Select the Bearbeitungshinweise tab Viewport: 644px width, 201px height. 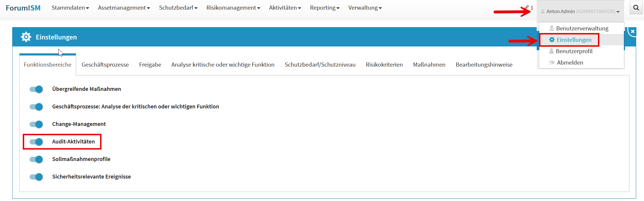coord(484,65)
